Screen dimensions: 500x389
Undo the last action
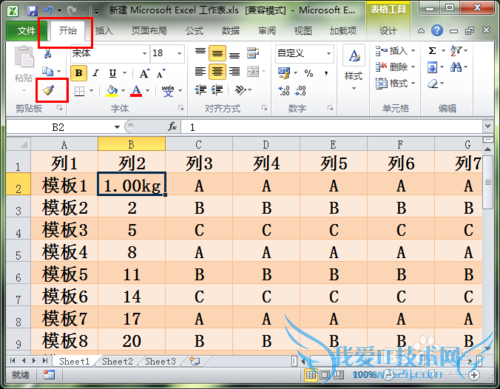tap(49, 11)
